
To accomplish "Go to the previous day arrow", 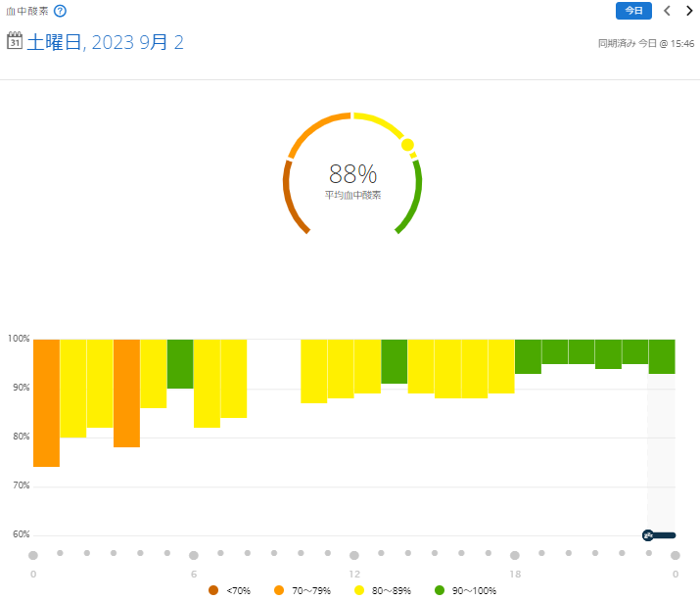I will tap(667, 11).
